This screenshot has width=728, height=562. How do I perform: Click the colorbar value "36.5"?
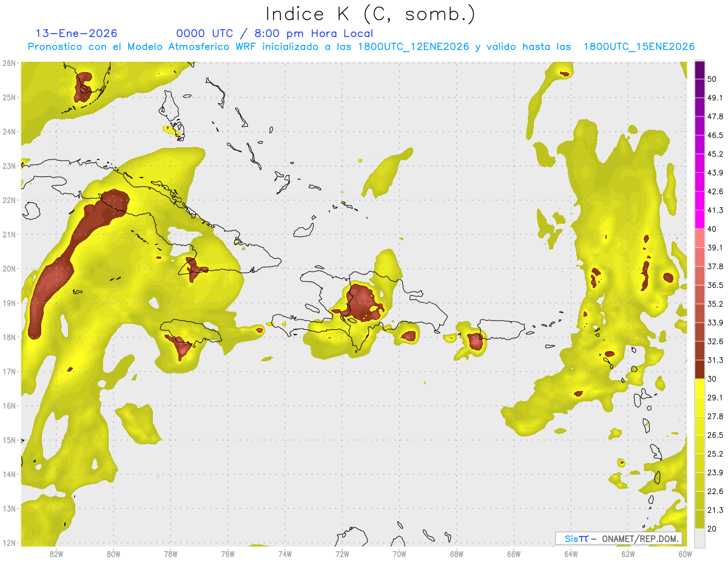[715, 285]
